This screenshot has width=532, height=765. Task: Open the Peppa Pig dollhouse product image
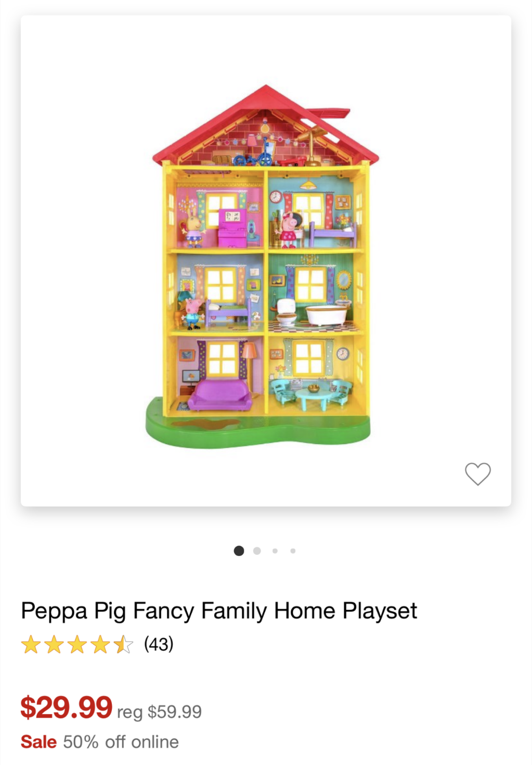point(266,261)
